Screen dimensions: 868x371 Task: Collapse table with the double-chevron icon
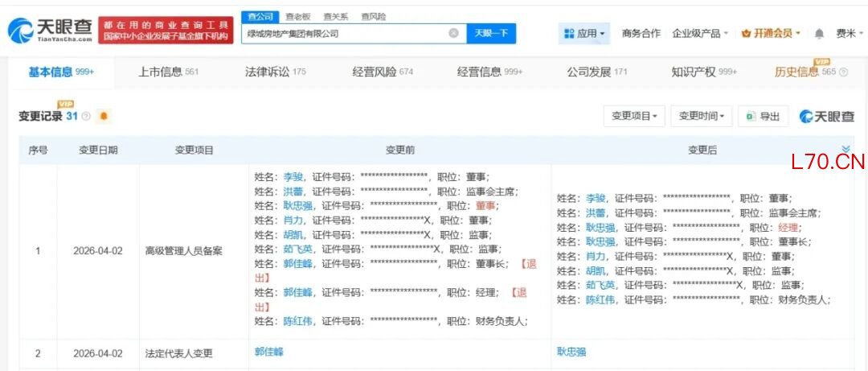pos(845,149)
